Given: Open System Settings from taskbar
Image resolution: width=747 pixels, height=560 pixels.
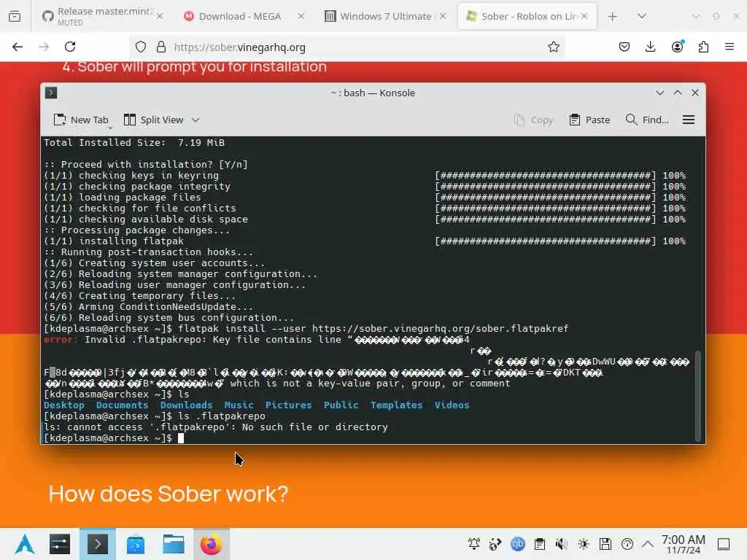Looking at the screenshot, I should tap(60, 544).
